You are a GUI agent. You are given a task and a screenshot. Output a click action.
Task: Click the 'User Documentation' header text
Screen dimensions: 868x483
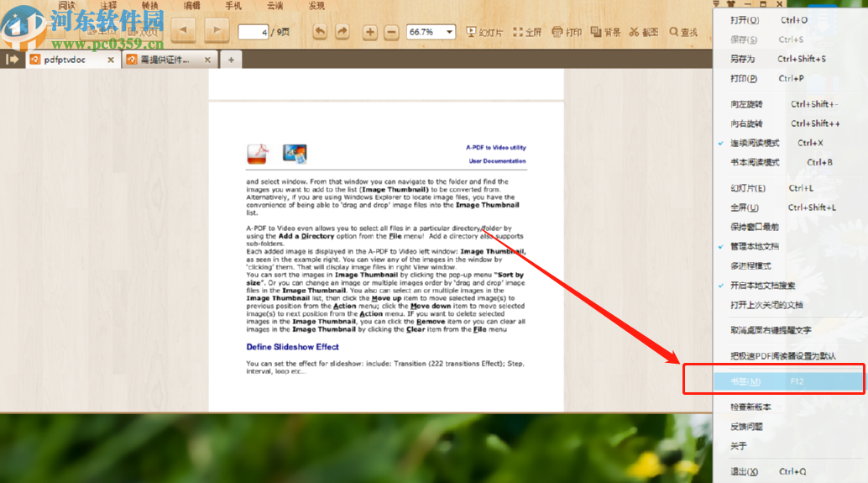(497, 161)
